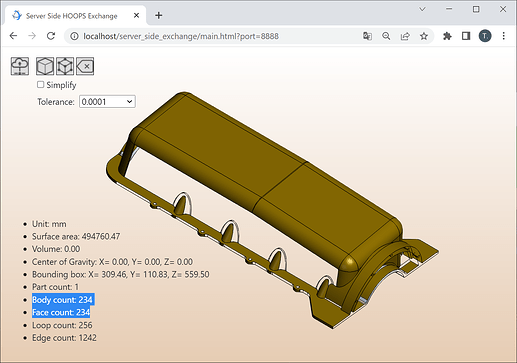The width and height of the screenshot is (517, 363).
Task: Open the Tolerance dropdown
Action: coord(107,102)
